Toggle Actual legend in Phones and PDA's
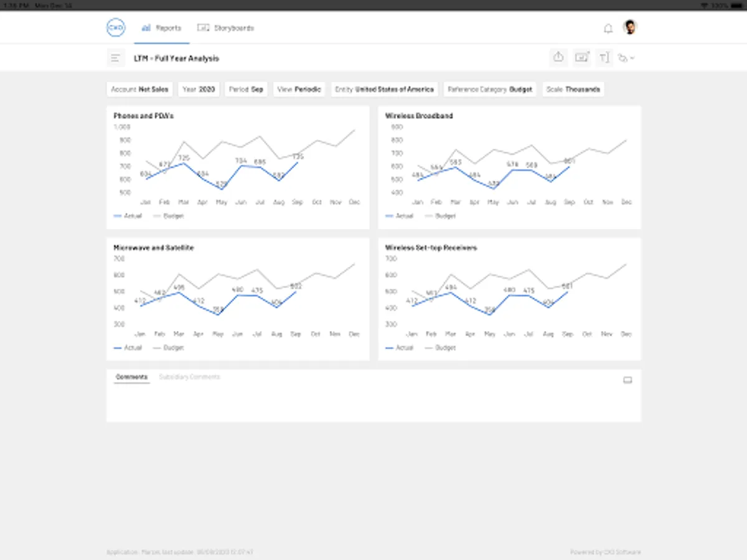 [x=128, y=216]
